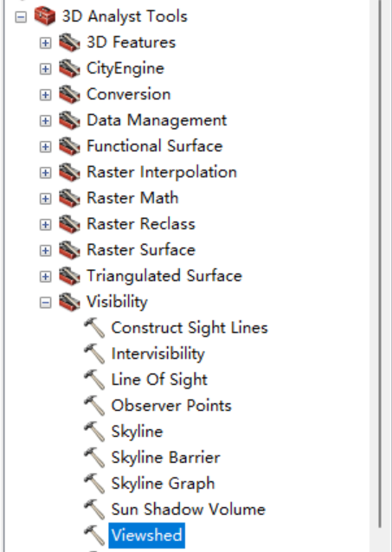The width and height of the screenshot is (392, 552).
Task: Click the hammer icon beside Viewshed
Action: 94,535
